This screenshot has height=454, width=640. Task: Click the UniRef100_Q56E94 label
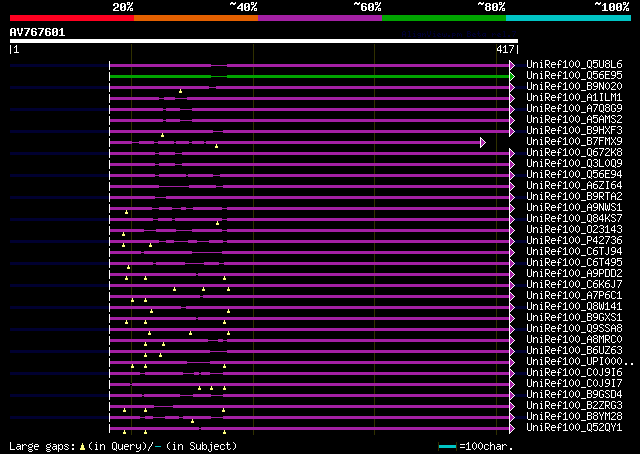(574, 175)
